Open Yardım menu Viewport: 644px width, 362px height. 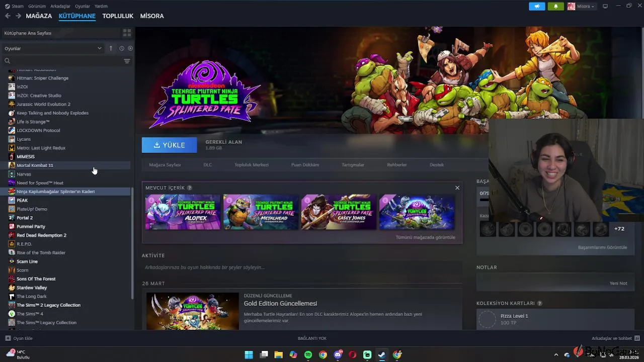[101, 7]
